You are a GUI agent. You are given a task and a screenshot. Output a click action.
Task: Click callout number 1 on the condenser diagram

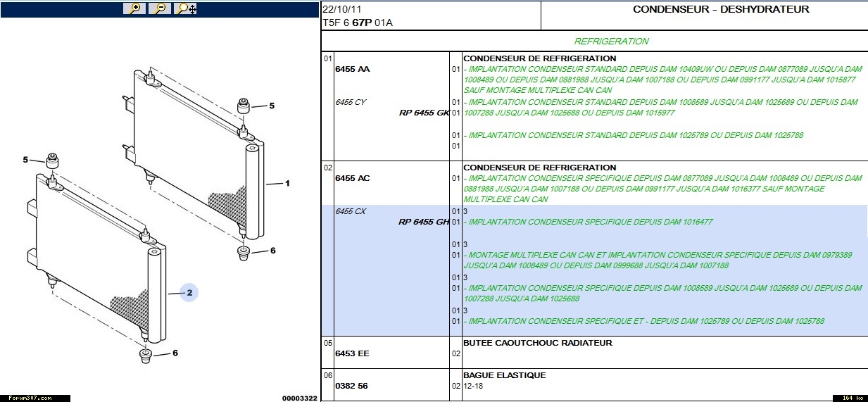(x=287, y=184)
